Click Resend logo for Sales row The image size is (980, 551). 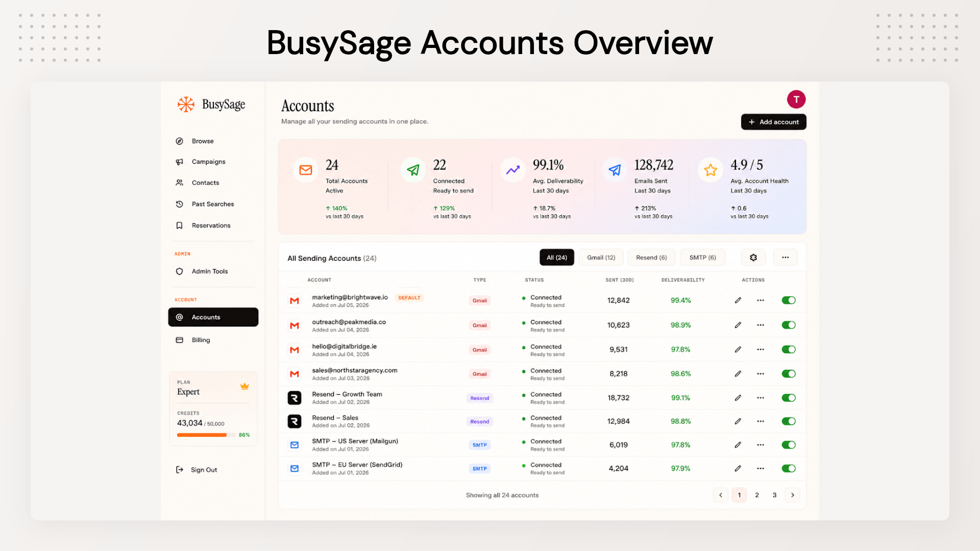tap(295, 421)
